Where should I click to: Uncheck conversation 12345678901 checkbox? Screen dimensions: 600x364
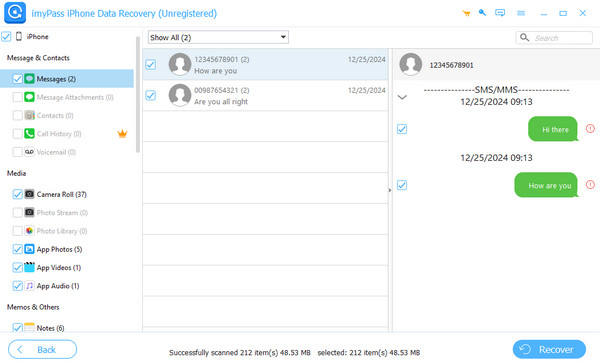[x=150, y=64]
